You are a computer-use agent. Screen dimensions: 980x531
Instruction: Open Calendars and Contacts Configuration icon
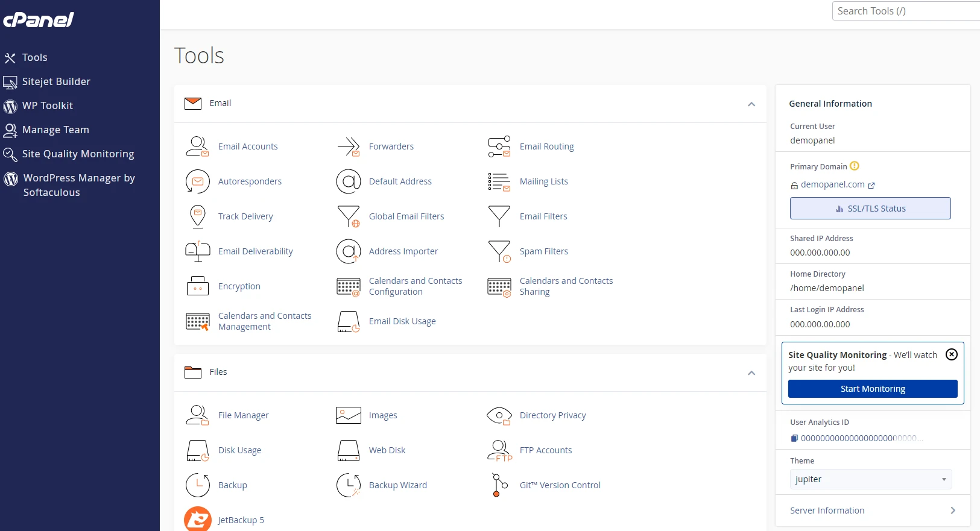pyautogui.click(x=349, y=287)
